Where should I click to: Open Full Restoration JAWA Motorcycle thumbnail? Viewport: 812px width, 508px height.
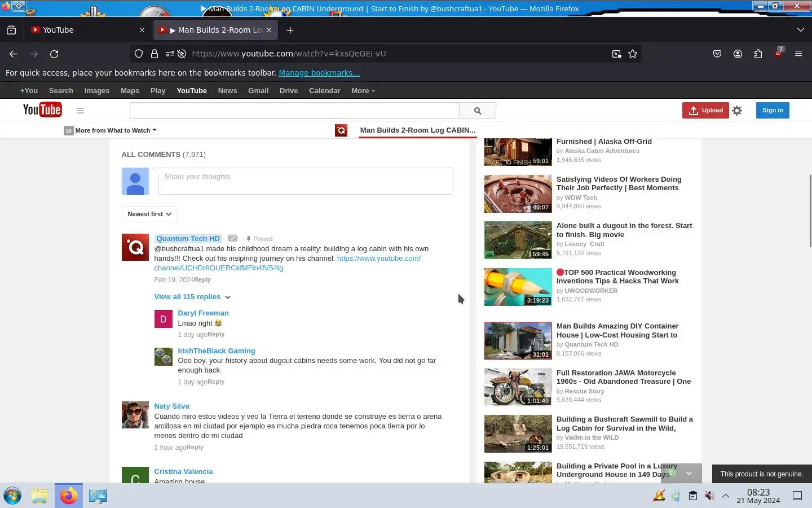pos(518,387)
